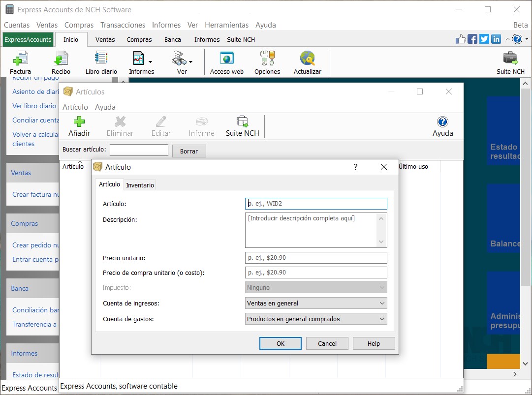Maximize the Artículos window

click(420, 91)
